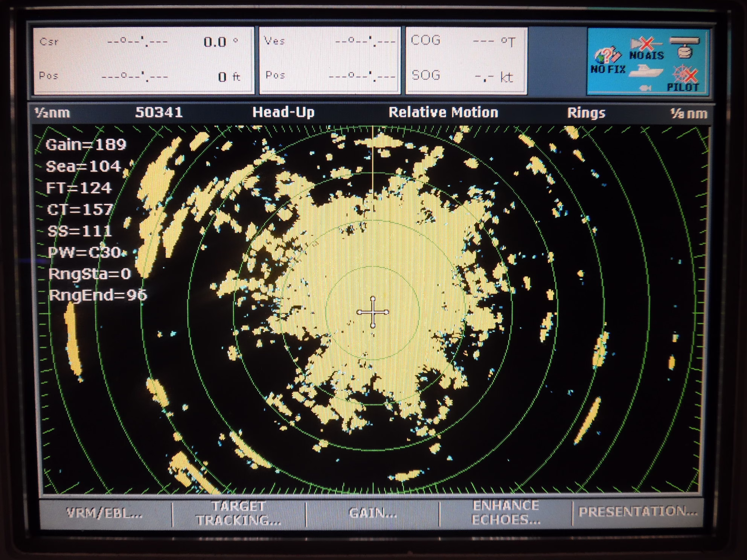
Task: Select the NO FIX GPS status icon
Action: [608, 60]
